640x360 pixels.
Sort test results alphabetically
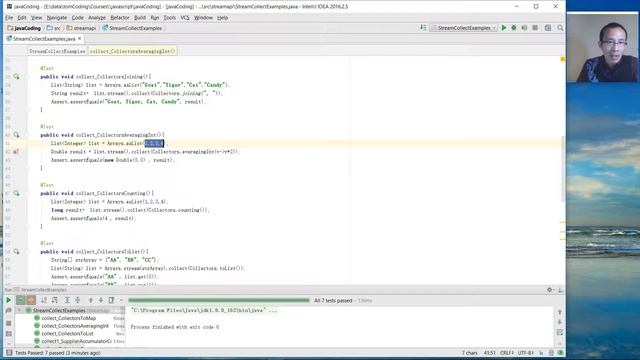coord(44,300)
